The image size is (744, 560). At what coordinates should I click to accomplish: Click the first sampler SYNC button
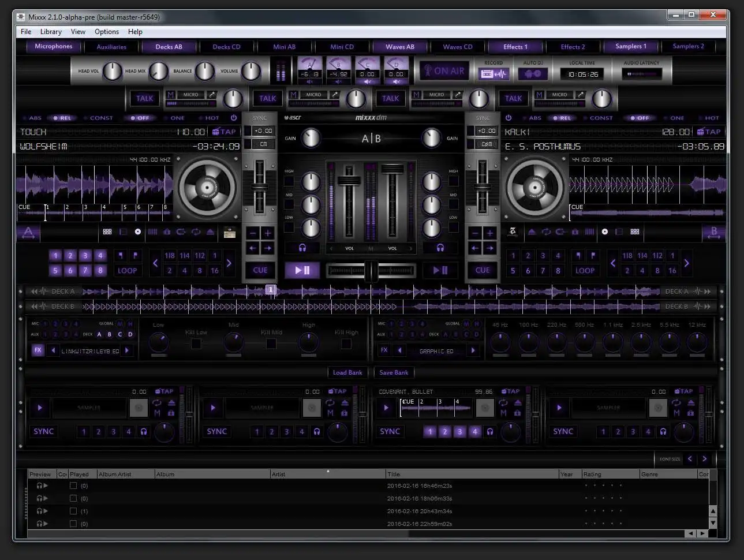click(x=44, y=431)
